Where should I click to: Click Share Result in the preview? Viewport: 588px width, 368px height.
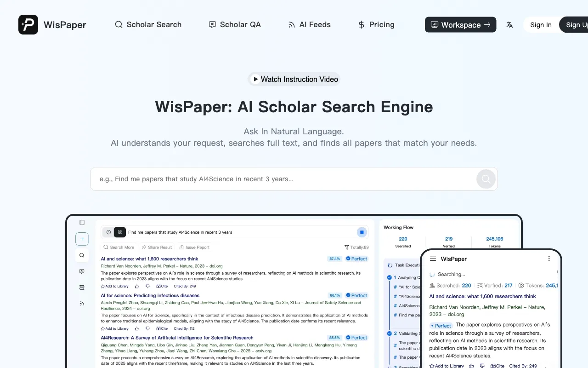157,247
